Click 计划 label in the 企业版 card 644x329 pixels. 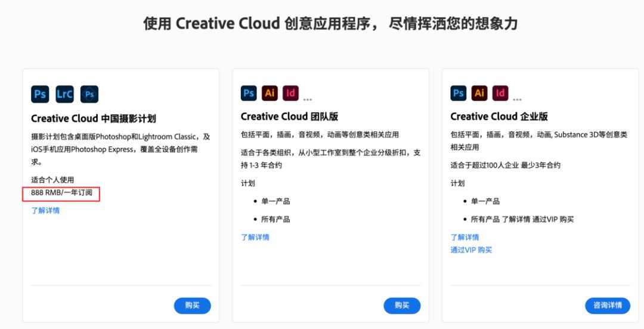[x=457, y=183]
